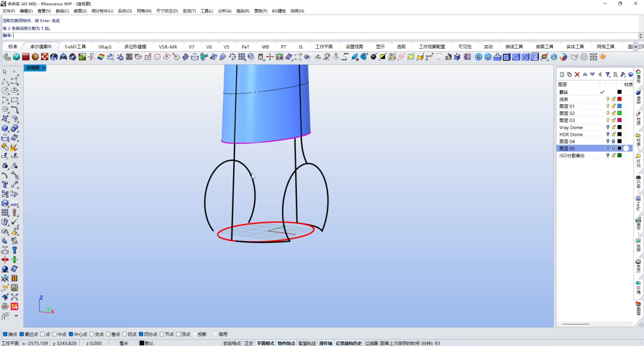
Task: Toggle 正交 in the status bar
Action: [249, 343]
